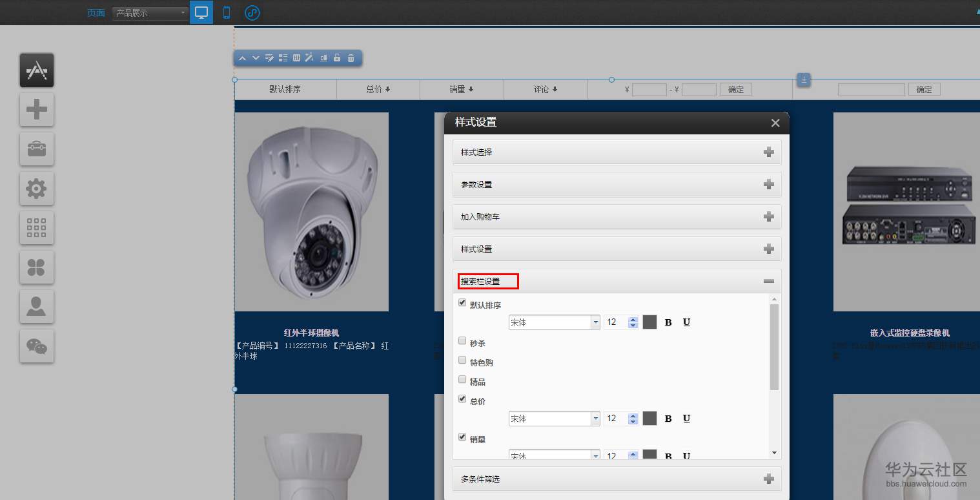Expand the 样式选择 section

[617, 152]
